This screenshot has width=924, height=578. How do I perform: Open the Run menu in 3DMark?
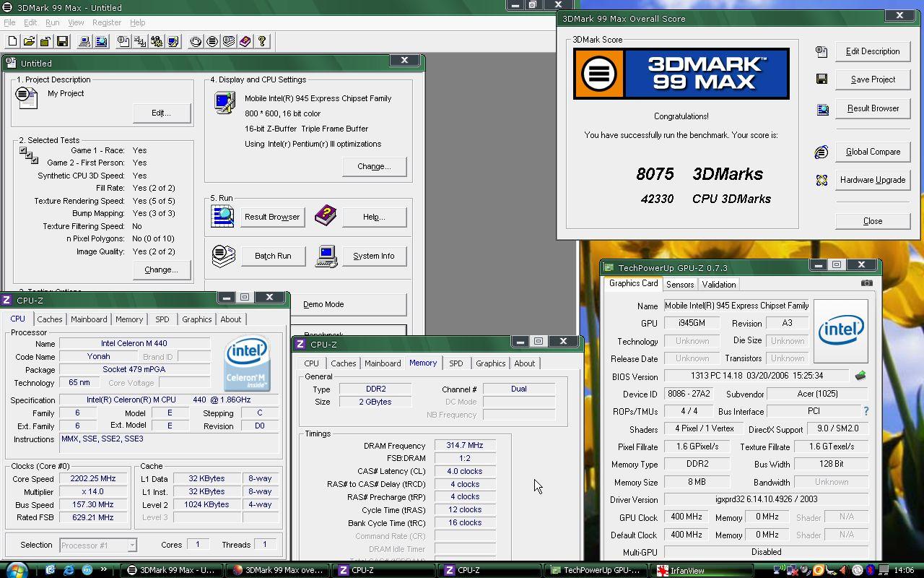click(53, 22)
